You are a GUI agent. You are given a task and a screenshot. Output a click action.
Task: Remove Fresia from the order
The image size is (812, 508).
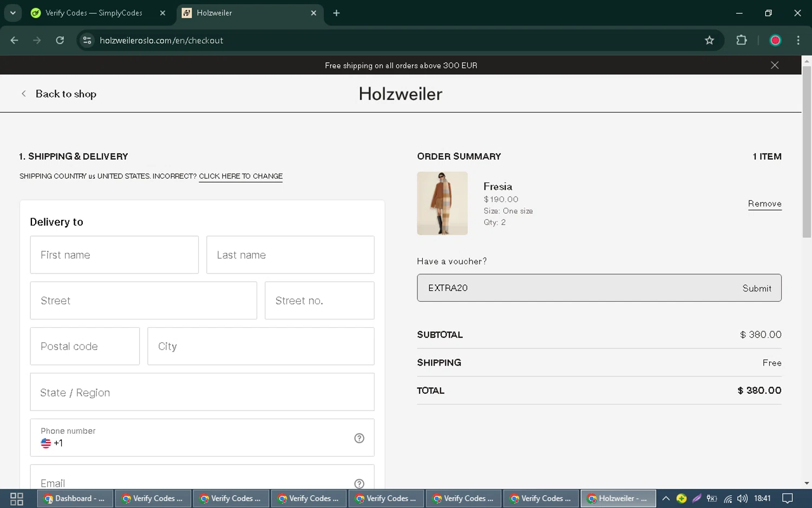pyautogui.click(x=764, y=204)
